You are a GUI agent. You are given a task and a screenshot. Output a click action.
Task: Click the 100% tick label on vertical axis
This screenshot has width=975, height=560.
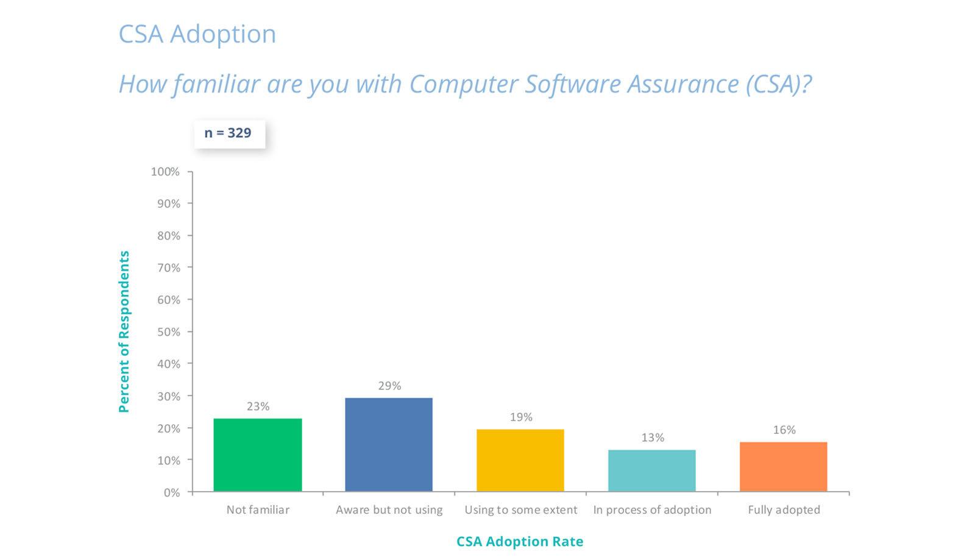point(165,172)
